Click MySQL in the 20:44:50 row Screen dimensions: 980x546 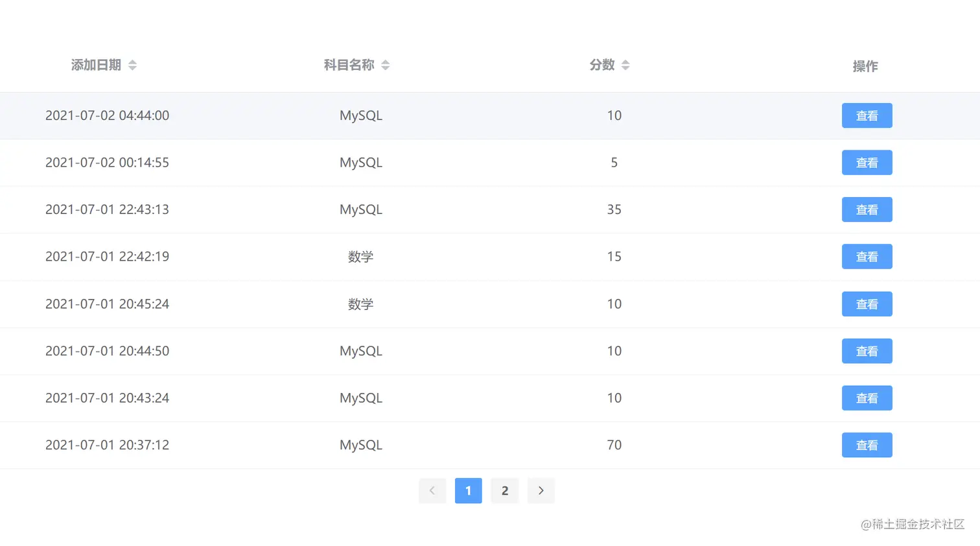pos(361,351)
